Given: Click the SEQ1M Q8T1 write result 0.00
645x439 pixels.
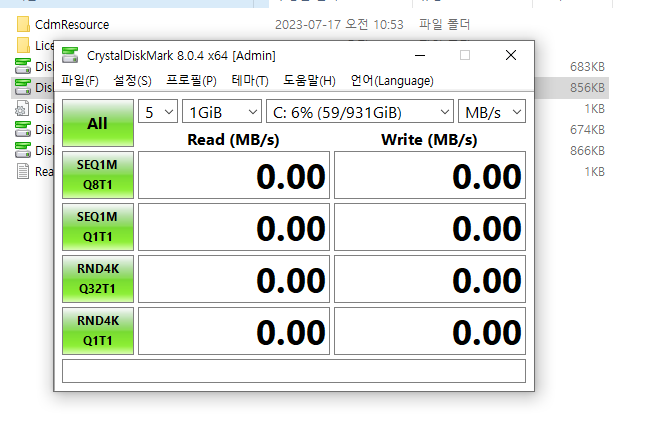Looking at the screenshot, I should 430,175.
